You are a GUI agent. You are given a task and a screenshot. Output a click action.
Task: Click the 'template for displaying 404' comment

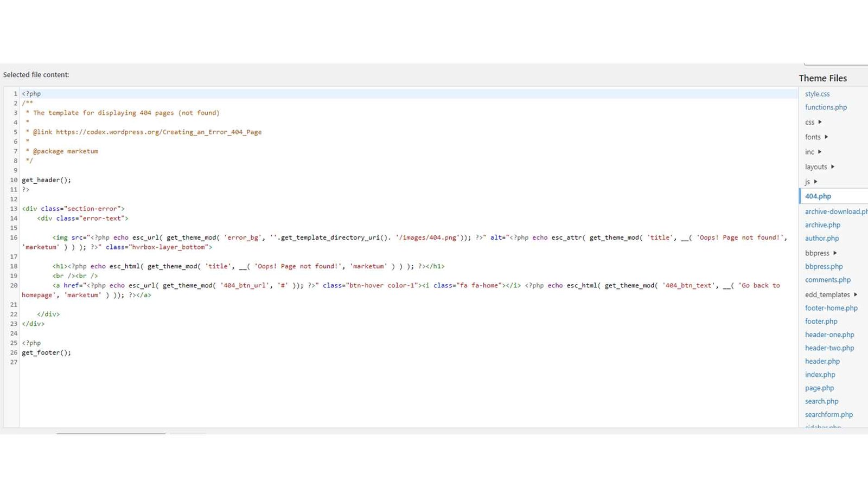123,113
